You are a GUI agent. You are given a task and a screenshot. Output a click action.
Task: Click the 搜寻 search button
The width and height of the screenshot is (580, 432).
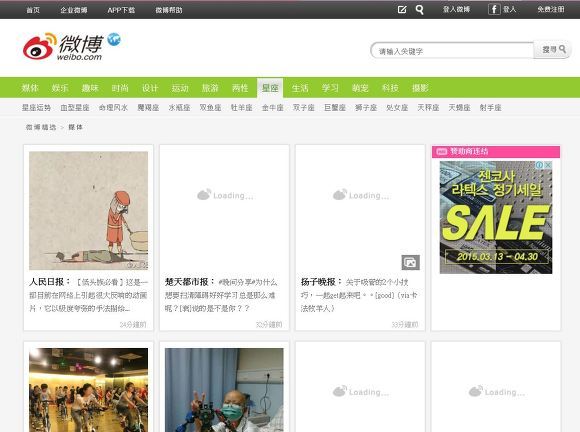coord(553,50)
